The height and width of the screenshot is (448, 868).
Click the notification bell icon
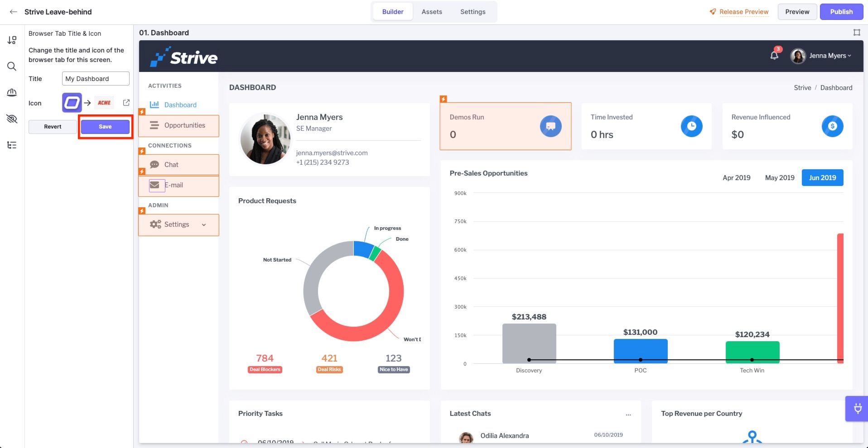[x=774, y=55]
